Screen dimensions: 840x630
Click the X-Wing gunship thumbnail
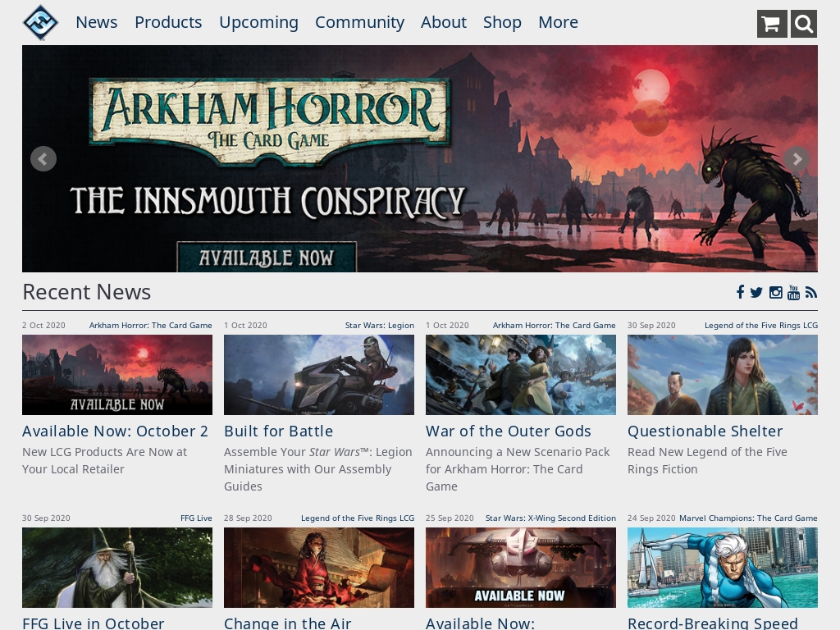tap(521, 568)
